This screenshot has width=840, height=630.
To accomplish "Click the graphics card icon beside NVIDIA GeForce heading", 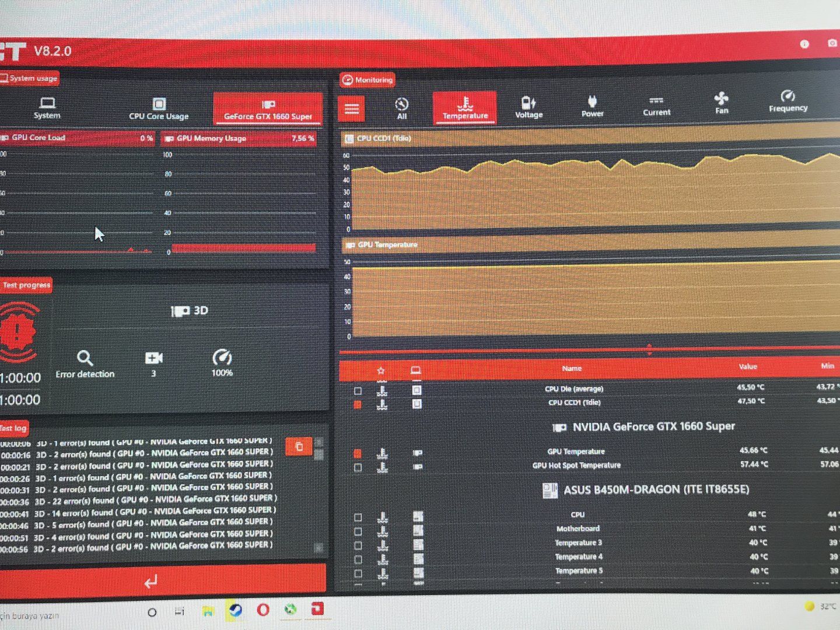I will (x=559, y=428).
